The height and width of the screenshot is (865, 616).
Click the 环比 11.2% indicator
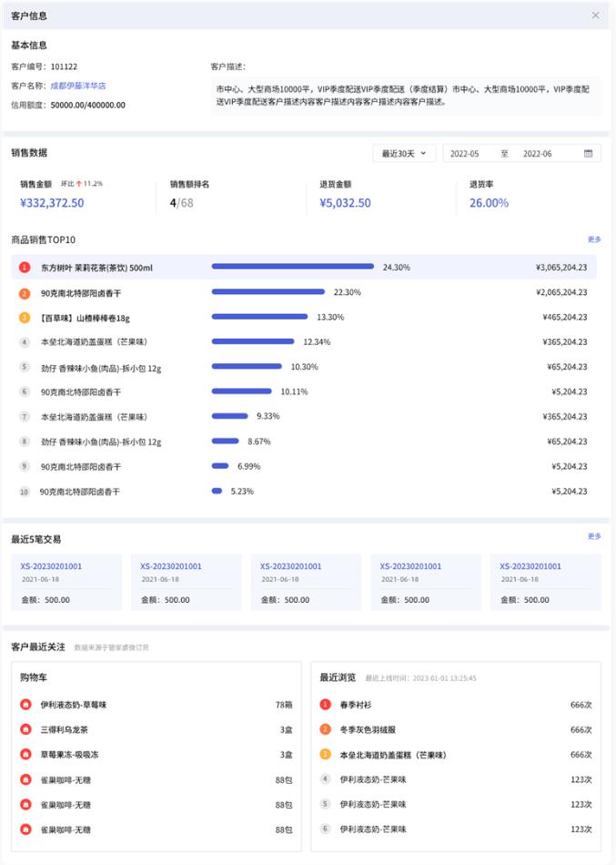[82, 184]
